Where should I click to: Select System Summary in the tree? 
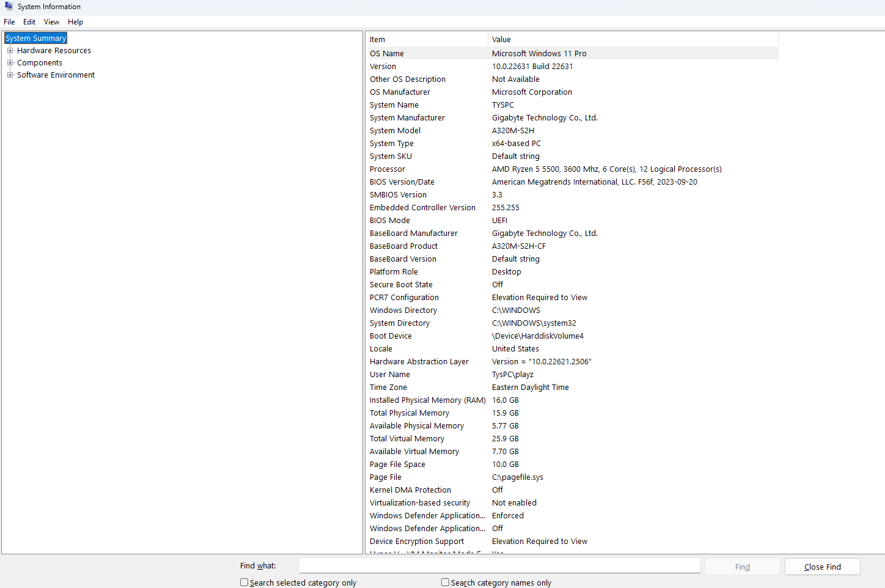coord(35,39)
